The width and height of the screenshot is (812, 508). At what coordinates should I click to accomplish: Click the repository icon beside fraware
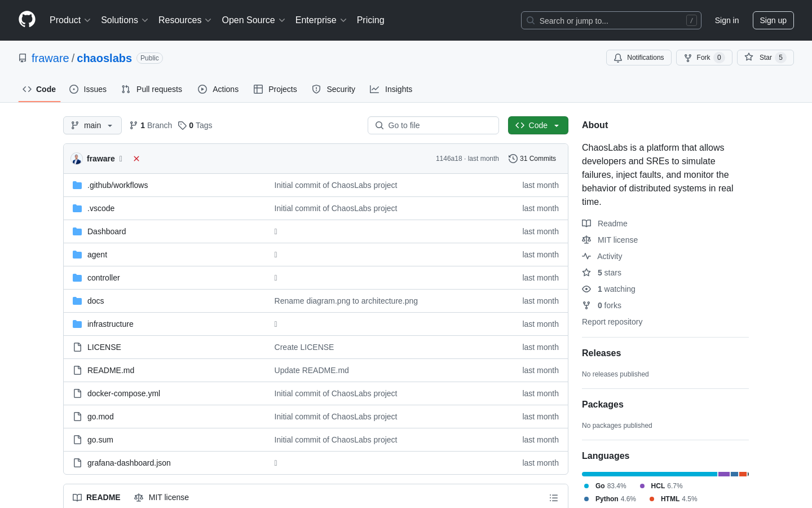click(23, 58)
